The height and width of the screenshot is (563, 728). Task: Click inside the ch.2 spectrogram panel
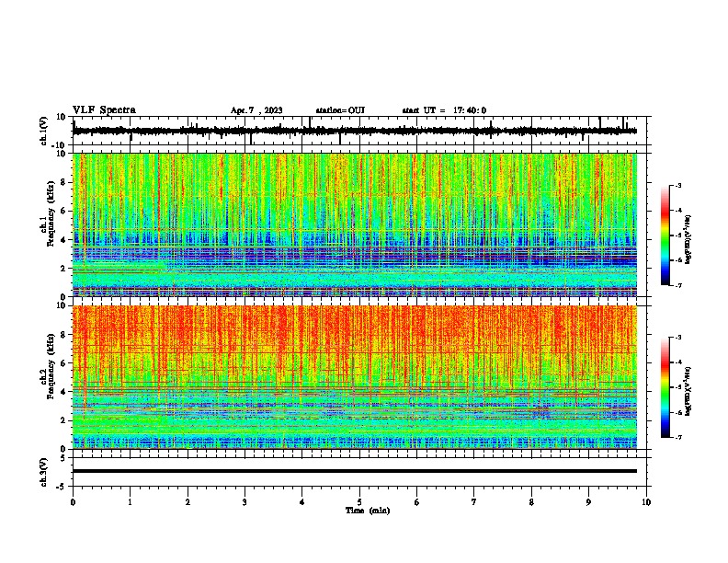pyautogui.click(x=354, y=377)
